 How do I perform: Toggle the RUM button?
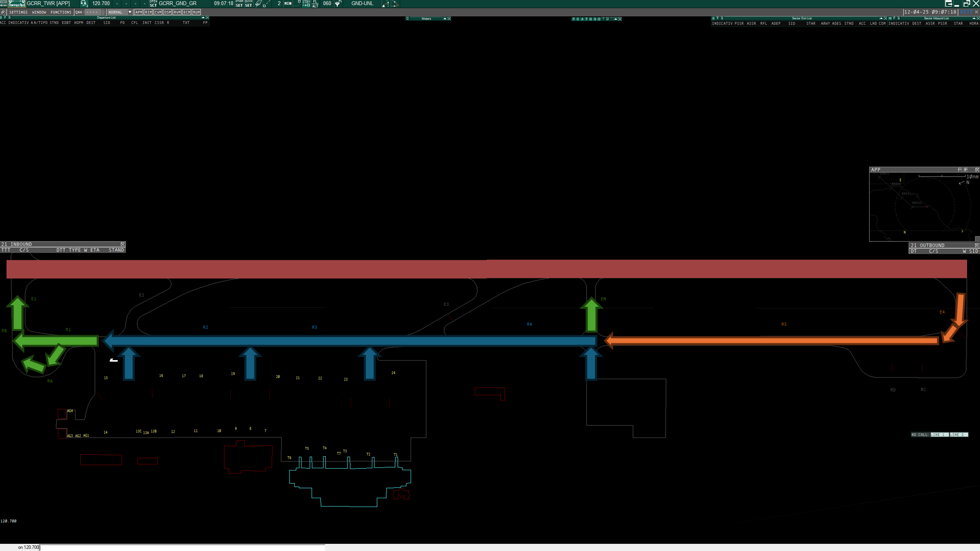point(197,12)
